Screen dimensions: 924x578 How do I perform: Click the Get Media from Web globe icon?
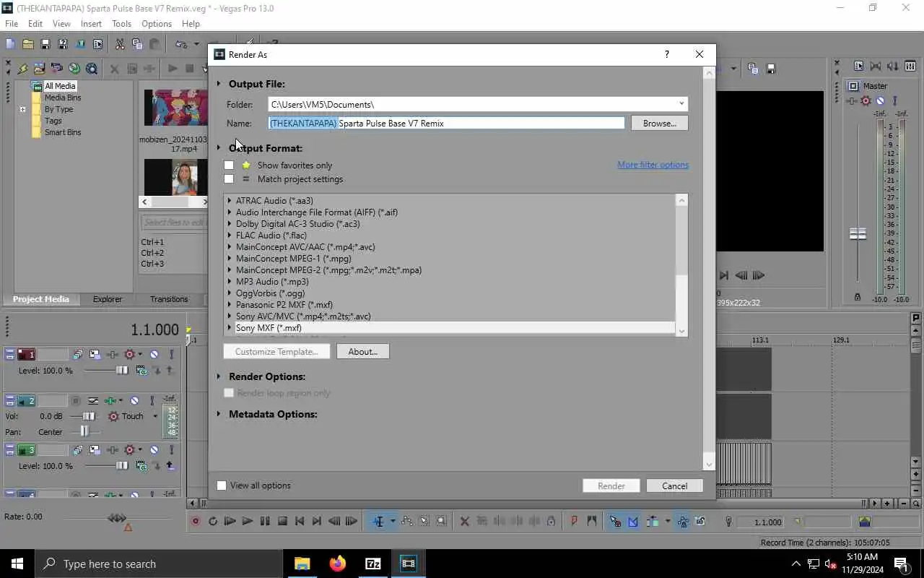[74, 69]
